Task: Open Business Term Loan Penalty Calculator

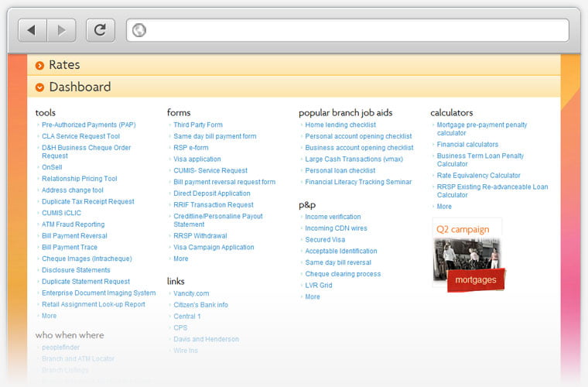Action: point(480,159)
